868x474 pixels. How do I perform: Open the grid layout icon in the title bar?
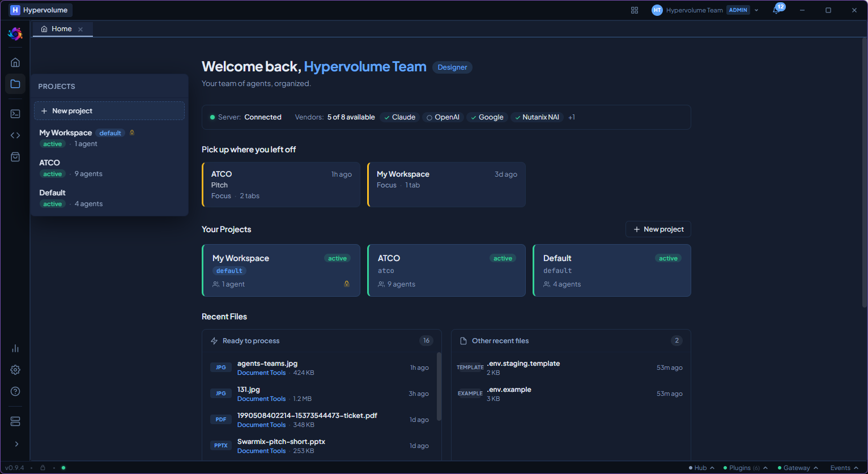(635, 10)
